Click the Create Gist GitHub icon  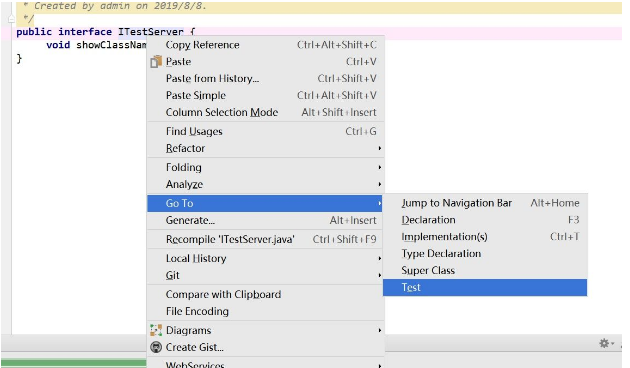click(x=156, y=347)
